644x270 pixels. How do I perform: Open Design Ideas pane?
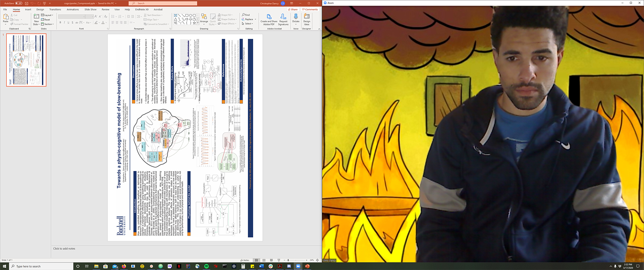[307, 19]
